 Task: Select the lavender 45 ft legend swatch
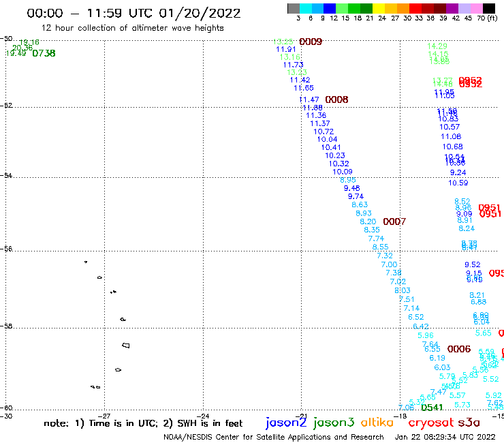(464, 8)
